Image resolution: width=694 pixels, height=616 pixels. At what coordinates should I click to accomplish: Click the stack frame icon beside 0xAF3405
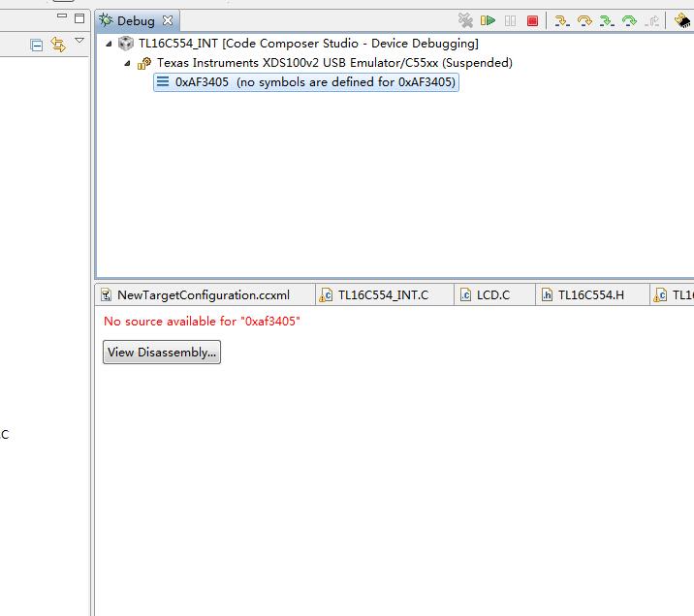click(x=163, y=81)
